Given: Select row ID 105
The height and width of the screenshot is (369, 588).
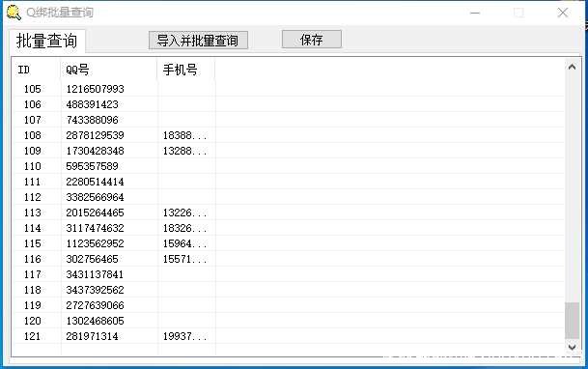Looking at the screenshot, I should (x=33, y=89).
